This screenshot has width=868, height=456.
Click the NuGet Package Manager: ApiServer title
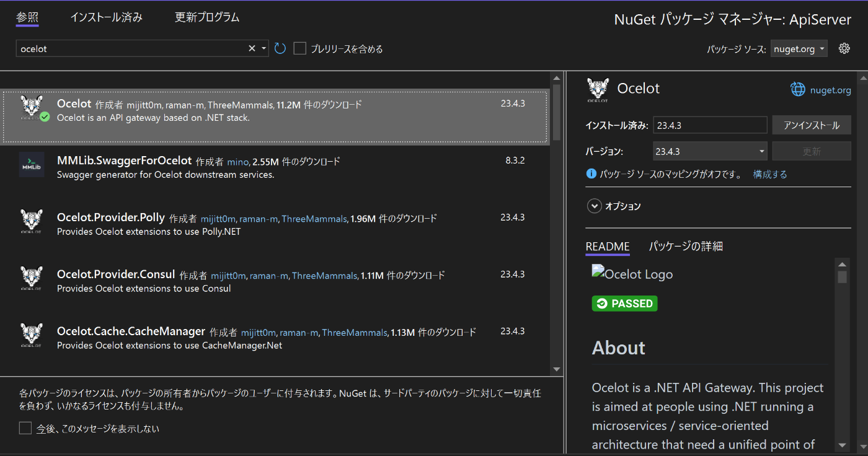733,20
